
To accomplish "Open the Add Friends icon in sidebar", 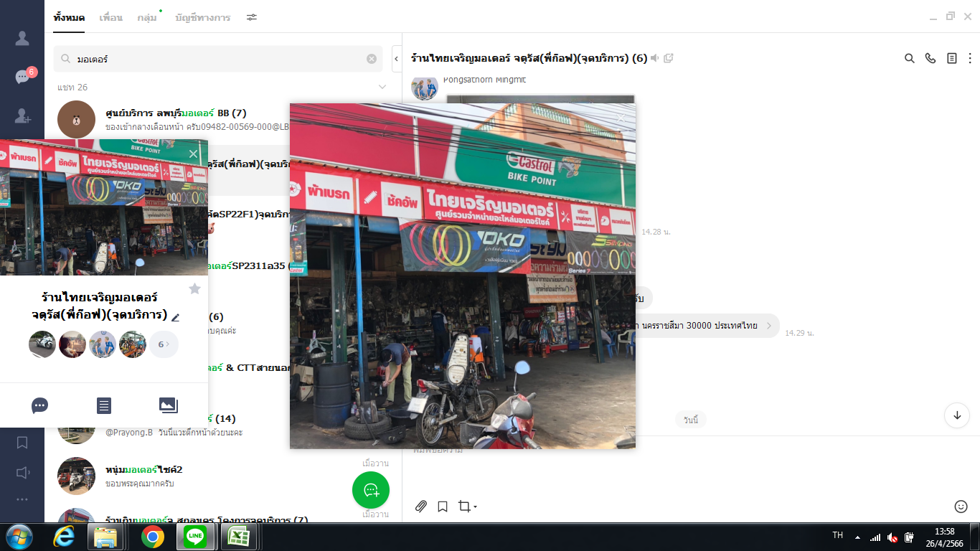I will 22,116.
